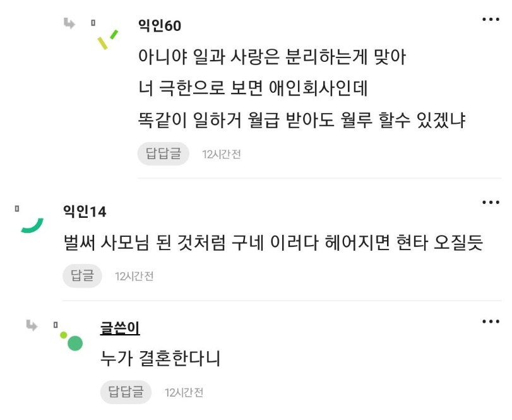Click the 12시간전 timestamp on 익인14's comment
The height and width of the screenshot is (420, 512).
click(x=134, y=276)
